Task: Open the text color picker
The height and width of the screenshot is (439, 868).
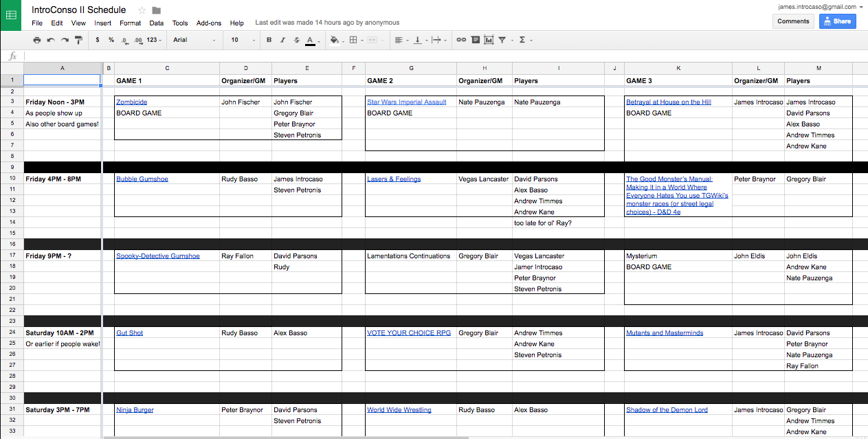Action: 311,41
